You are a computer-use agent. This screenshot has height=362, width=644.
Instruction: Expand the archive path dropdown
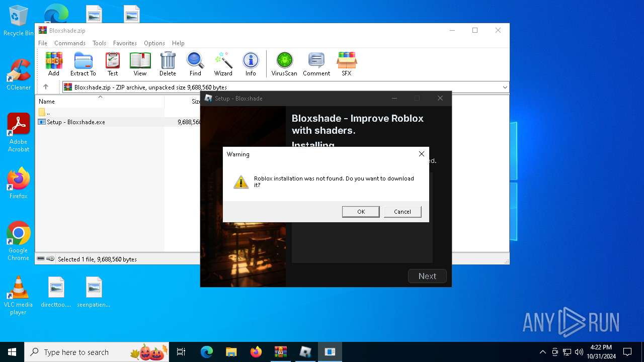(505, 87)
